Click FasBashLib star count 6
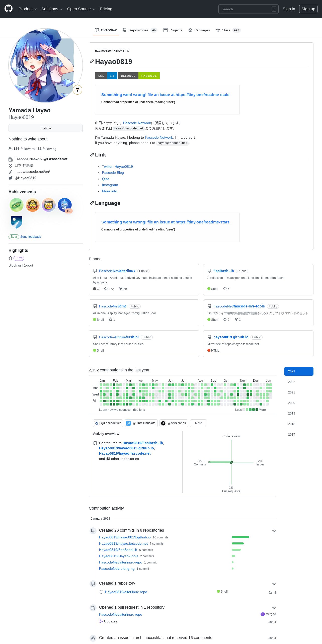Viewport: 322px width, 644px height. point(226,289)
